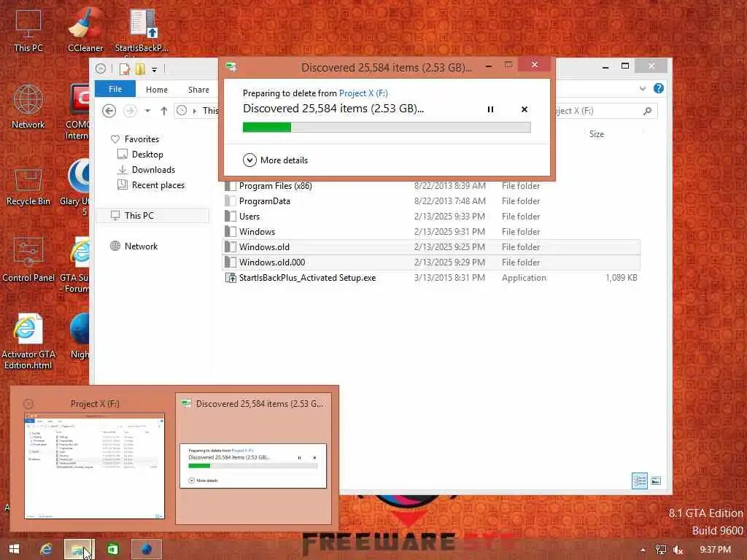The height and width of the screenshot is (560, 747).
Task: Open recent locations dropdown arrow
Action: tap(147, 111)
